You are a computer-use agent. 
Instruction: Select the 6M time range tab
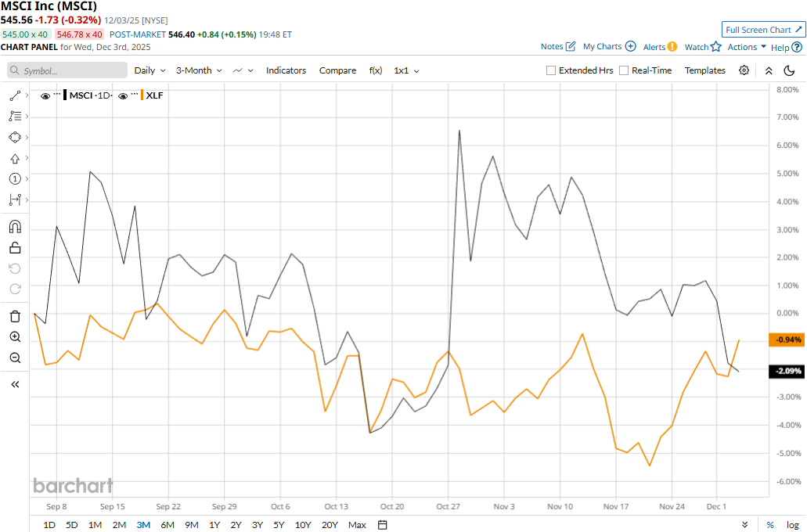pyautogui.click(x=168, y=525)
